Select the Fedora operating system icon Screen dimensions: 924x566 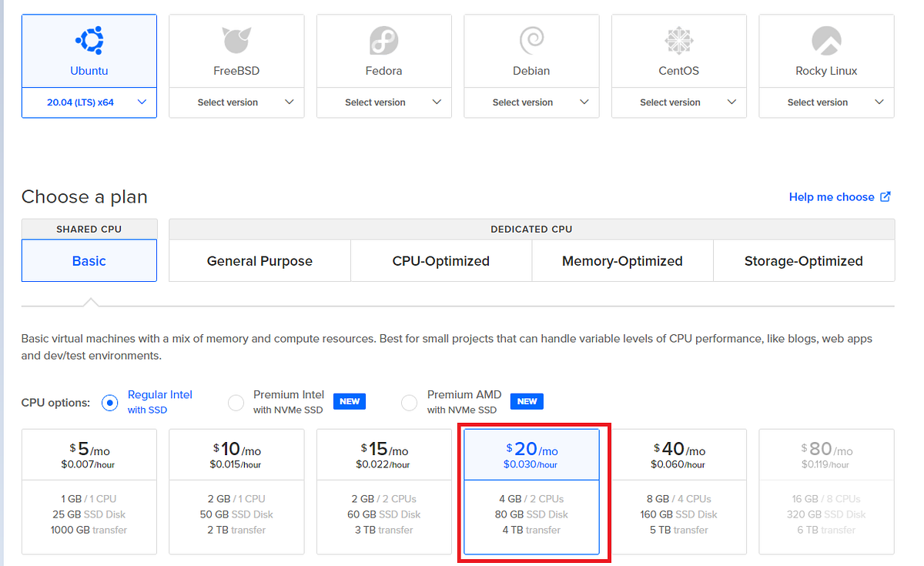(x=383, y=40)
